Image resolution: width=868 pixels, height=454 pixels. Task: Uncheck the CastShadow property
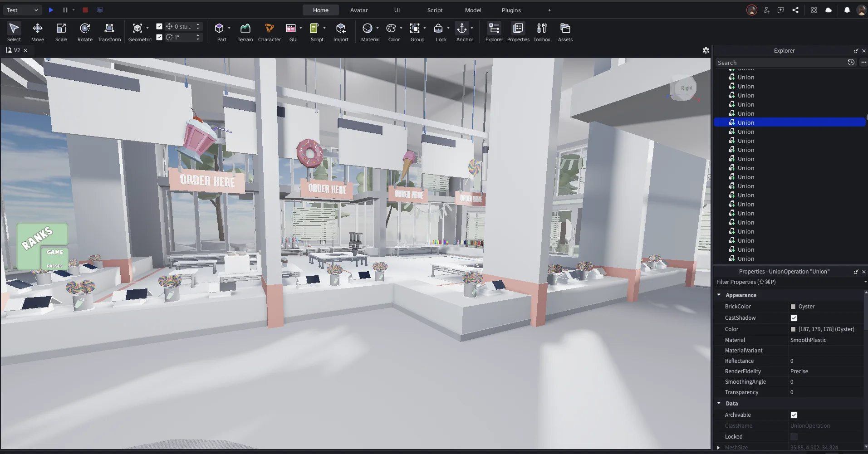pyautogui.click(x=794, y=318)
